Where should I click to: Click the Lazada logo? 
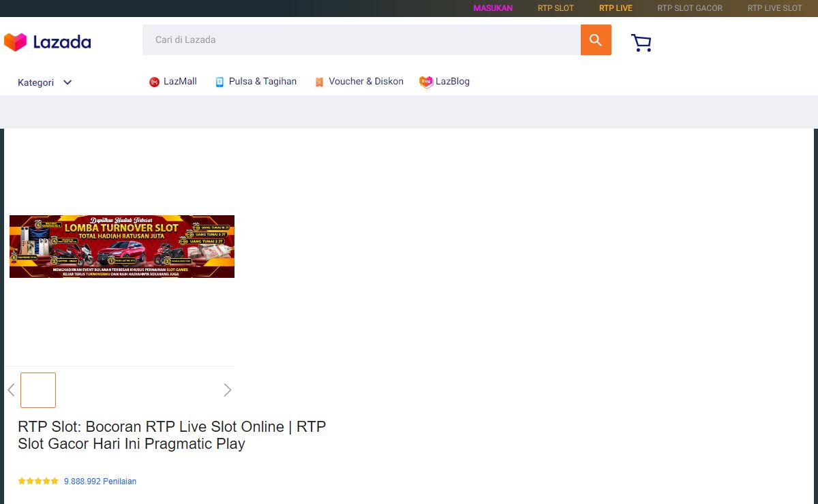tap(47, 42)
